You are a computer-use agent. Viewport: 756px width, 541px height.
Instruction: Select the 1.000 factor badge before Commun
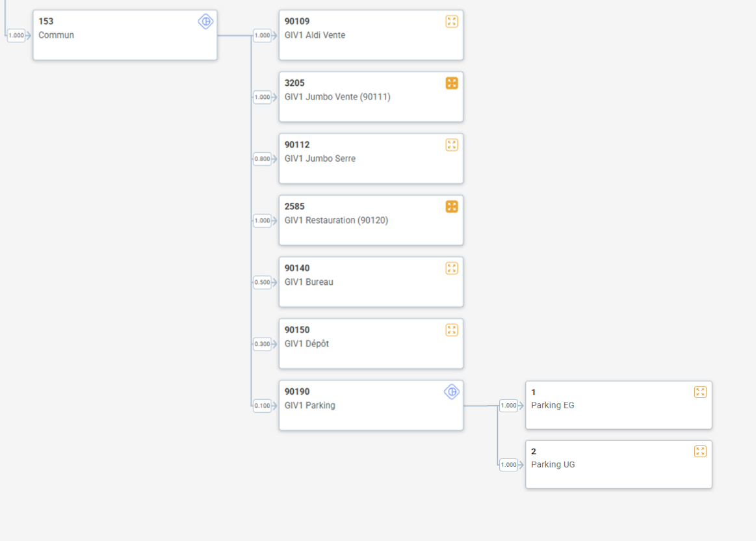16,36
